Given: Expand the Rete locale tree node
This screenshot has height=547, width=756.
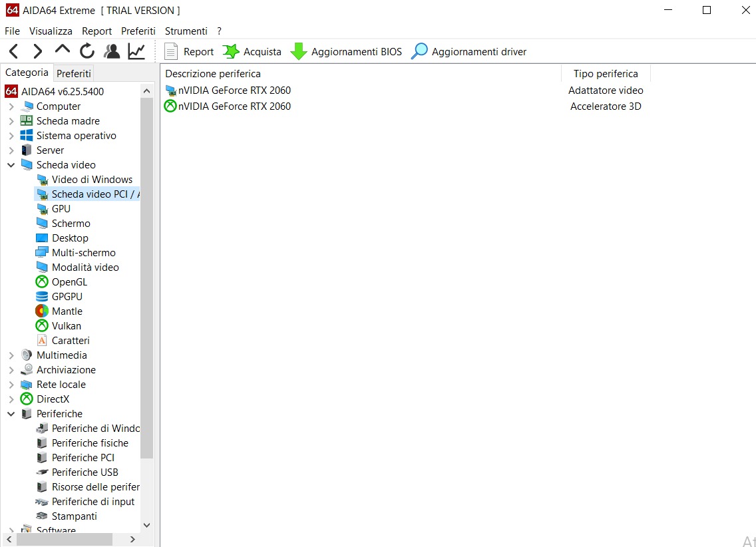Looking at the screenshot, I should click(11, 385).
